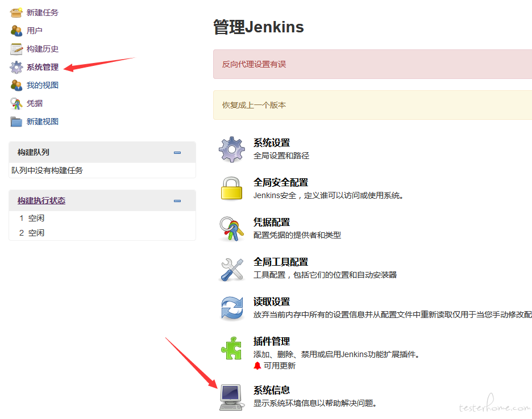Click the 我的视图 people icon
532x419 pixels.
(16, 85)
